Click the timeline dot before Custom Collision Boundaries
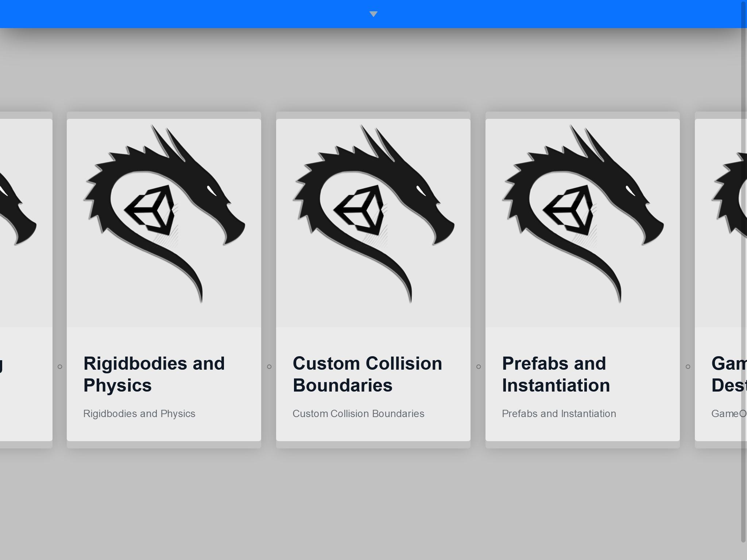The width and height of the screenshot is (747, 560). point(269,367)
